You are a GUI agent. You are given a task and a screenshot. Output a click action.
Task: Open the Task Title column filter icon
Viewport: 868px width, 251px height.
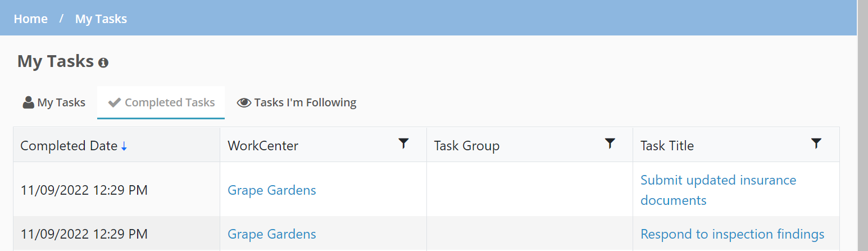point(816,144)
